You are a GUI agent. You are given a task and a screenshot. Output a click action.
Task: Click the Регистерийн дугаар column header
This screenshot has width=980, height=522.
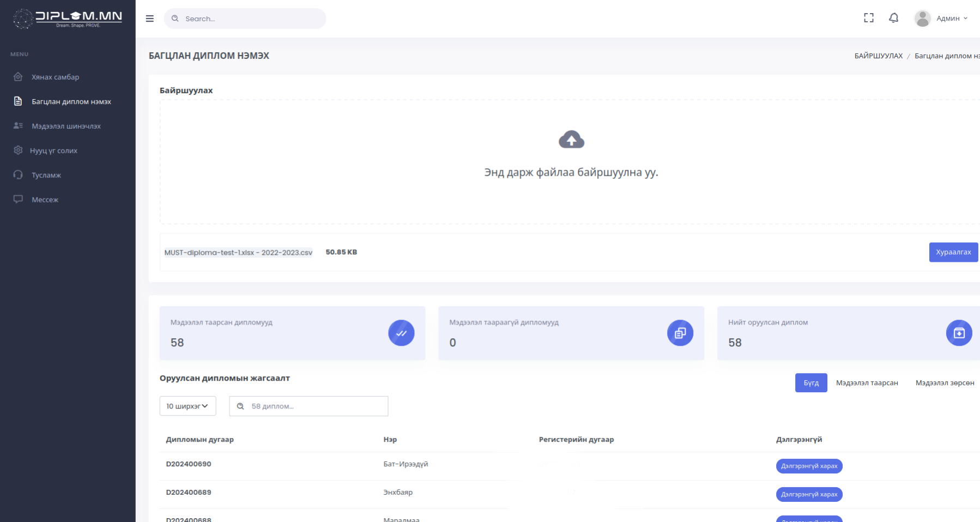click(576, 439)
